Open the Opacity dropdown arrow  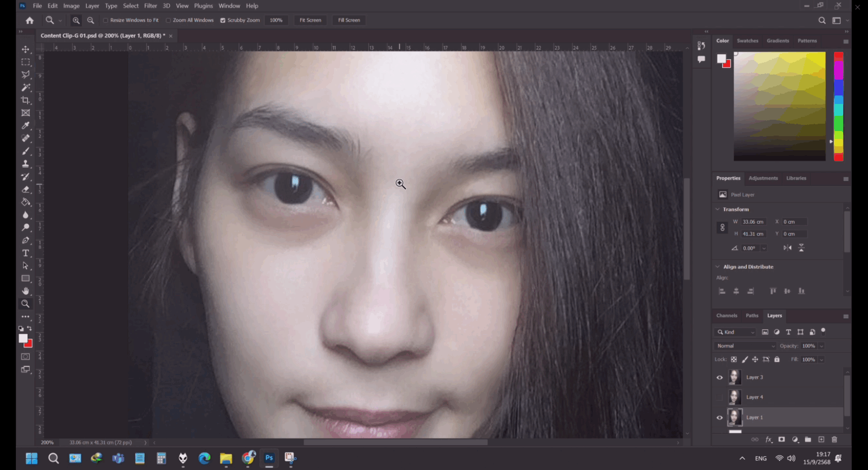pyautogui.click(x=821, y=346)
